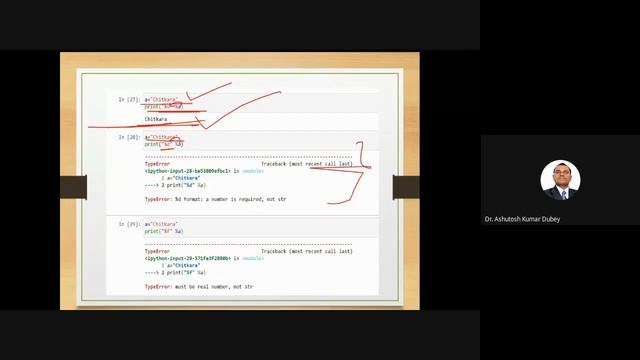The width and height of the screenshot is (640, 360).
Task: Click a="Chitkara" code line in cell 29
Action: coord(161,224)
